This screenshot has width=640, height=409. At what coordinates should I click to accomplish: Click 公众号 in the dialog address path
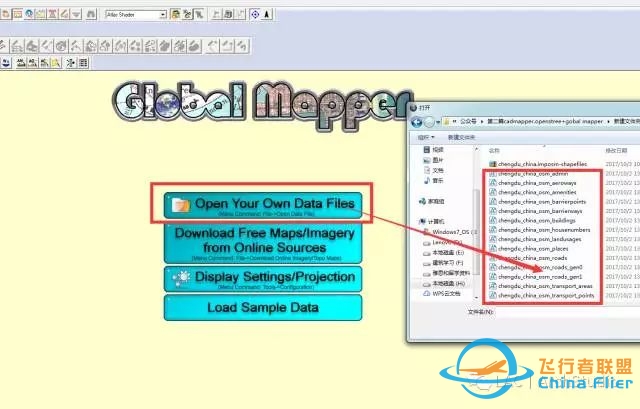(468, 122)
